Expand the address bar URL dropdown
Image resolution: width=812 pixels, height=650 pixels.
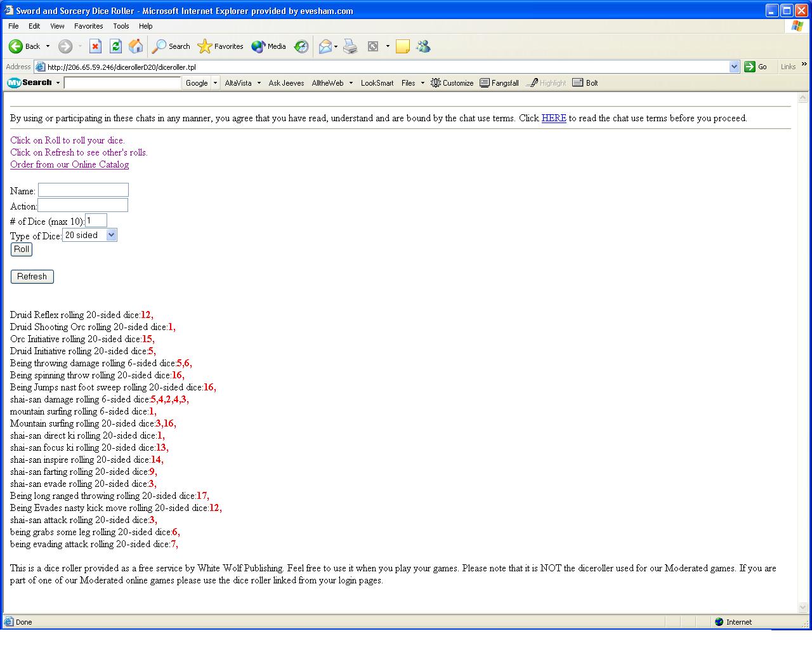[x=734, y=67]
